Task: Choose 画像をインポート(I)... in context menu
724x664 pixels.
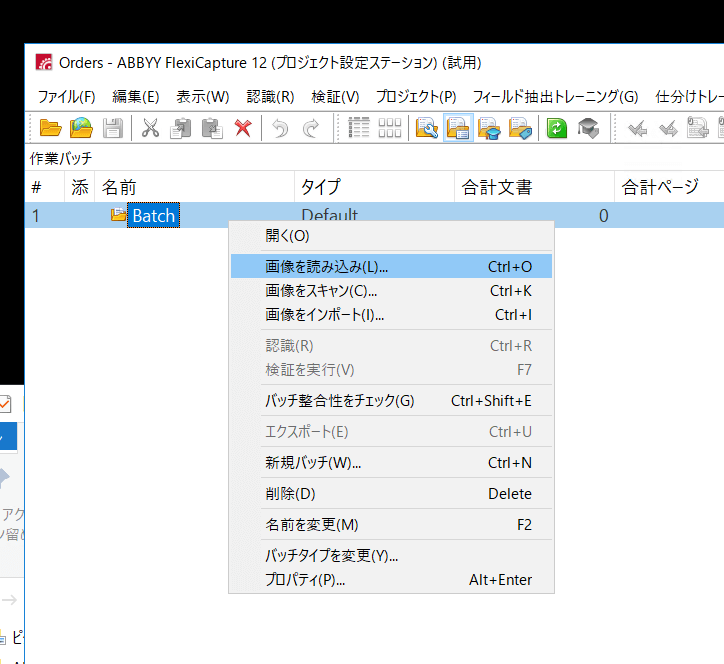Action: click(391, 315)
